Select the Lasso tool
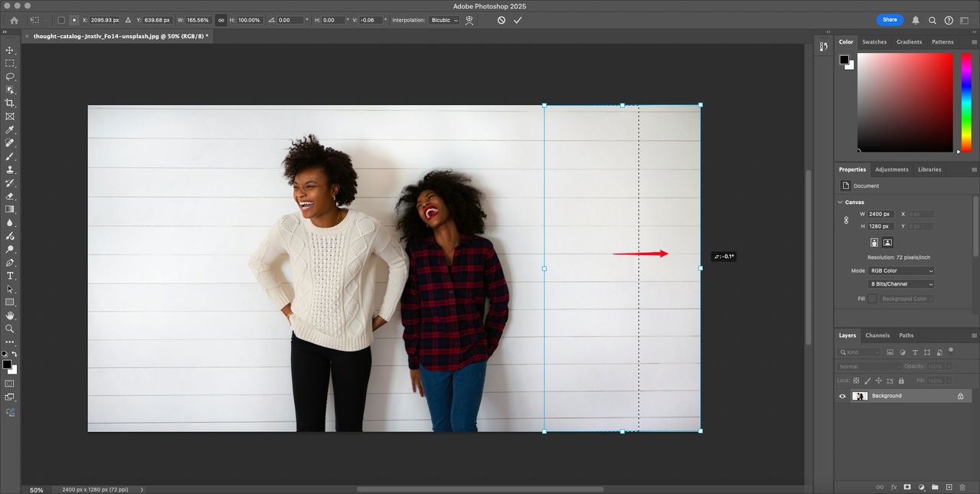The image size is (980, 494). (10, 77)
